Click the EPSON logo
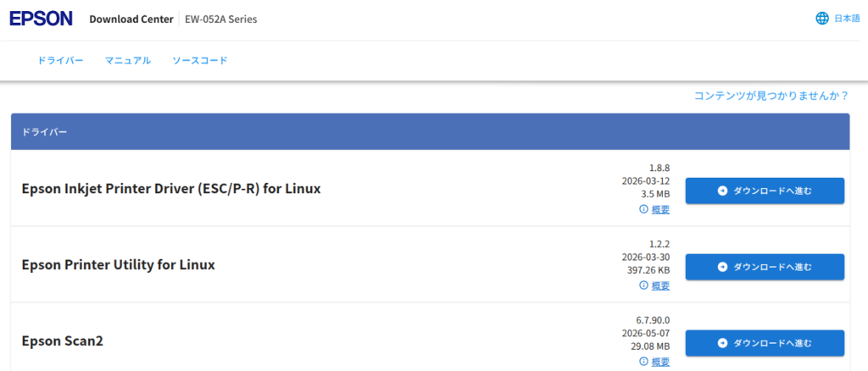Screen dimensions: 868x371 pyautogui.click(x=41, y=19)
